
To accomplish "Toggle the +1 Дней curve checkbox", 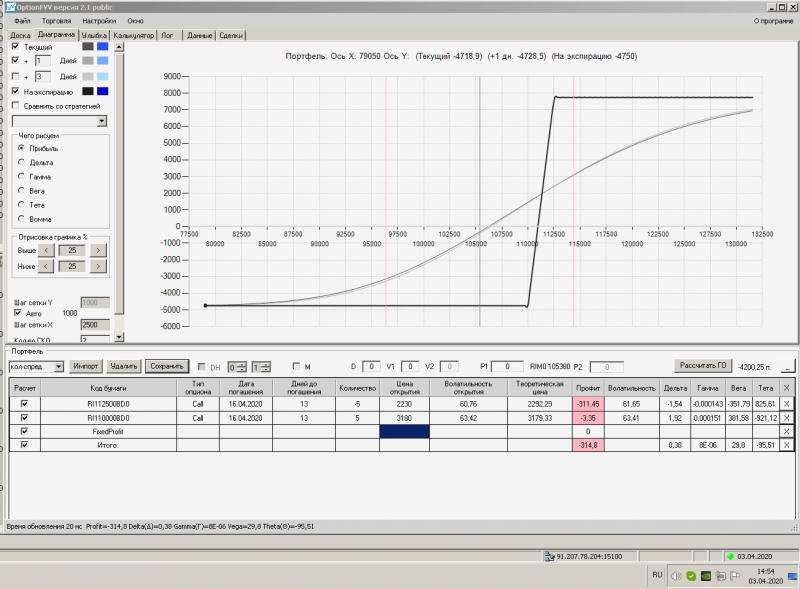I will tap(15, 60).
